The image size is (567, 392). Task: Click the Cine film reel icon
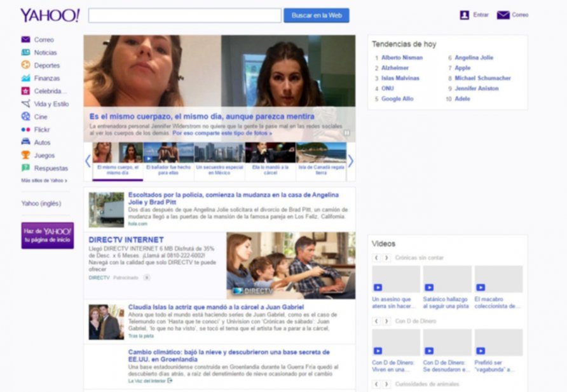tap(25, 116)
